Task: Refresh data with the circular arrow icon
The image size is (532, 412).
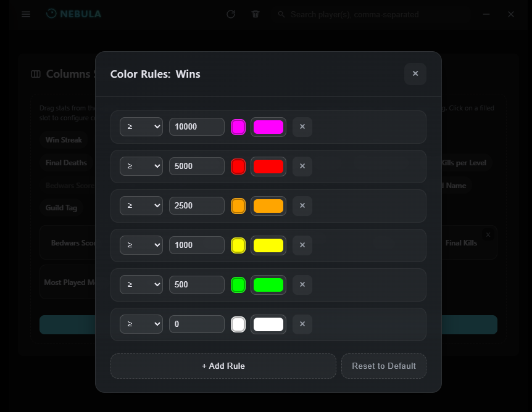Action: pyautogui.click(x=230, y=14)
